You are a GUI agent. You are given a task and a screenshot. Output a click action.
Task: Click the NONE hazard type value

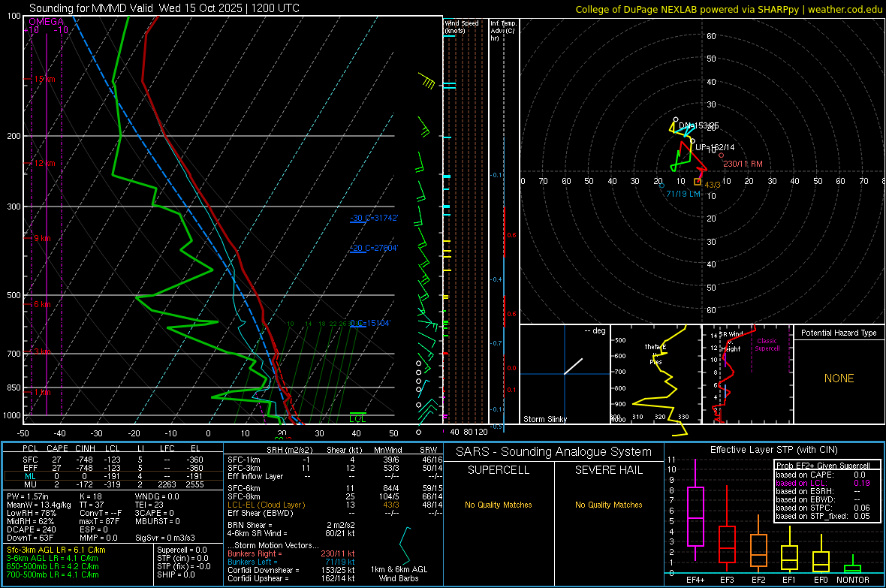pyautogui.click(x=839, y=378)
